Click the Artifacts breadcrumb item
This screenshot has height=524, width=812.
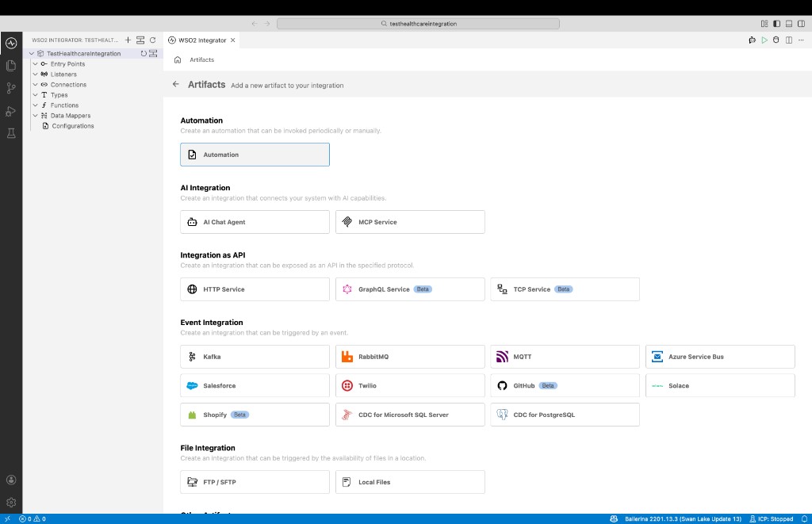coord(202,60)
